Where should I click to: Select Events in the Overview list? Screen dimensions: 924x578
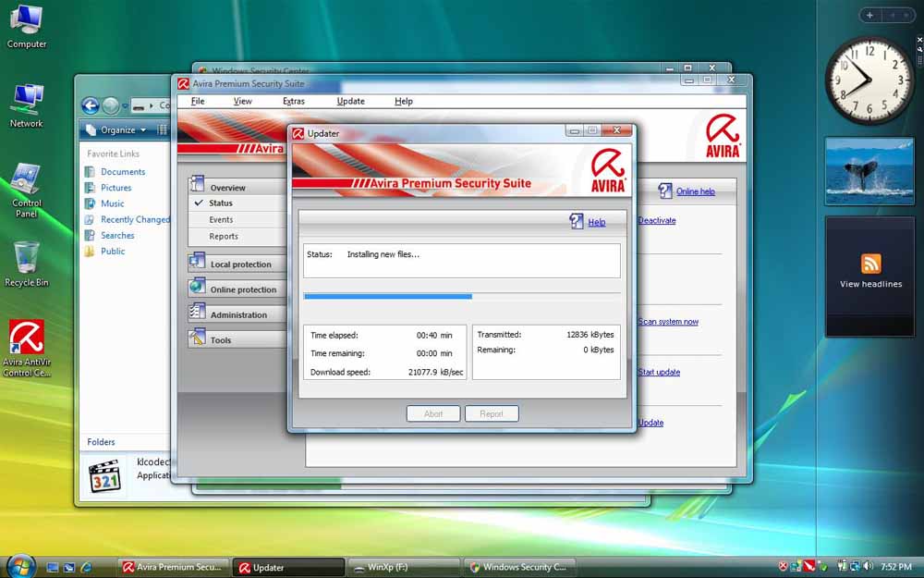click(221, 220)
